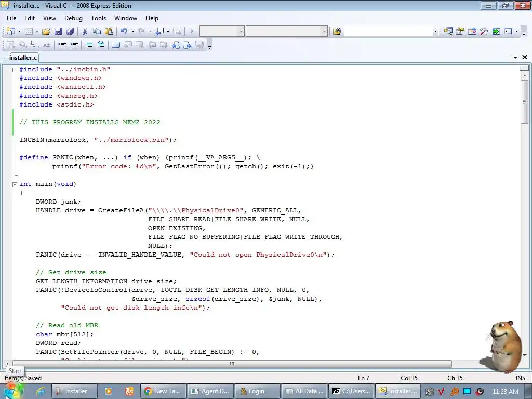Click the text "DWORD junk;"

58,202
